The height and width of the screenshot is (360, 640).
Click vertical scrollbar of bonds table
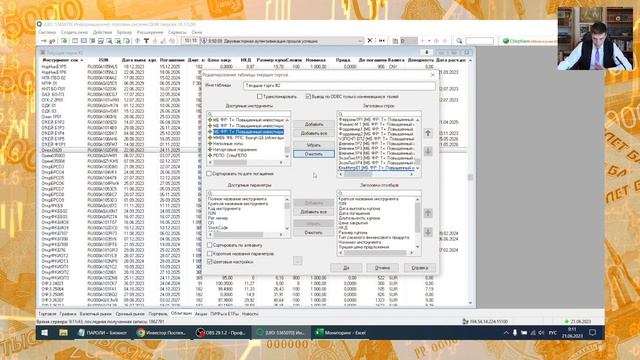470,180
